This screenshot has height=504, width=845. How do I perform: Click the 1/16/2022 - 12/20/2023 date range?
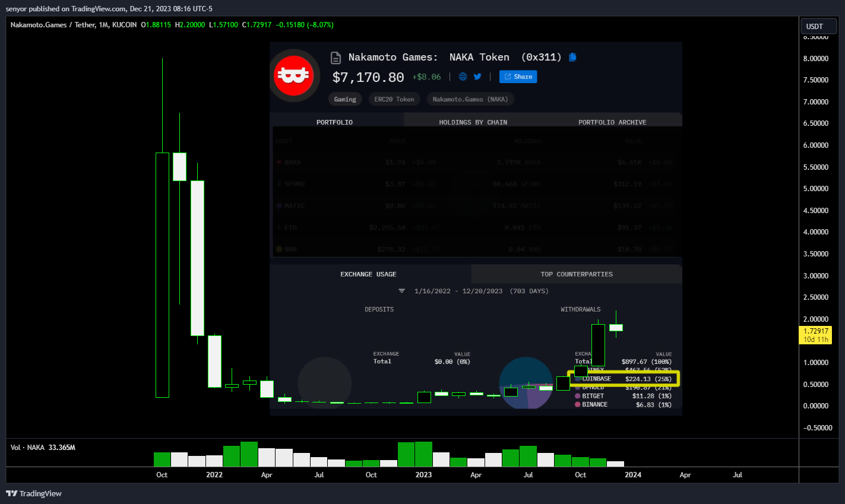482,291
